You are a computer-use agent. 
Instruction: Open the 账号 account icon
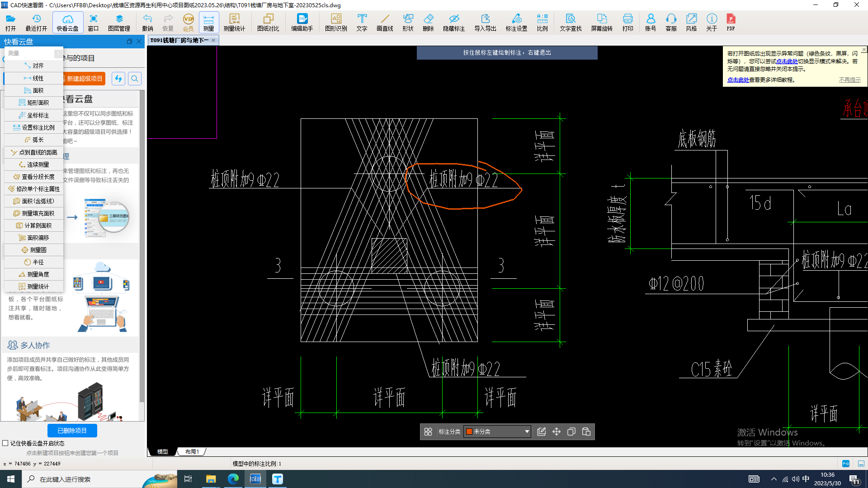click(651, 22)
